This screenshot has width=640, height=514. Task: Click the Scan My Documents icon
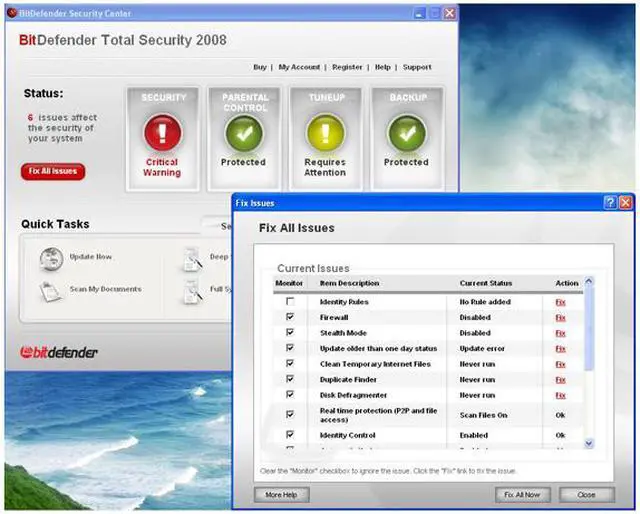coord(51,290)
